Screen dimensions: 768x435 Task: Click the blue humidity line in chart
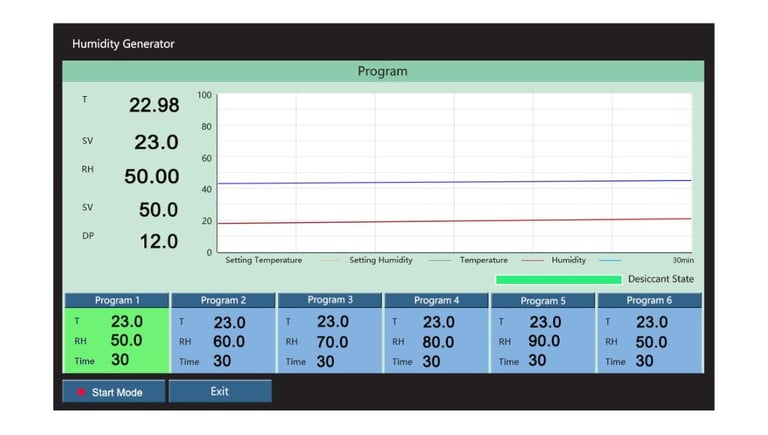coord(455,182)
